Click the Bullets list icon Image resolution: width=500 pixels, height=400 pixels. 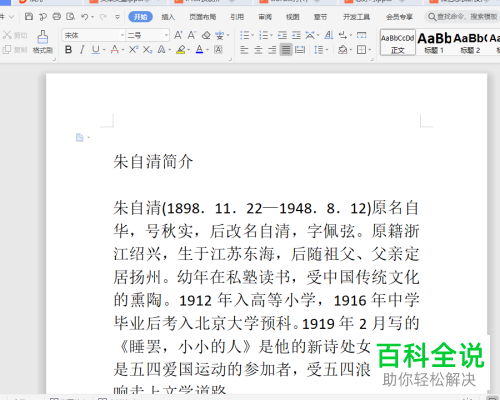point(245,35)
